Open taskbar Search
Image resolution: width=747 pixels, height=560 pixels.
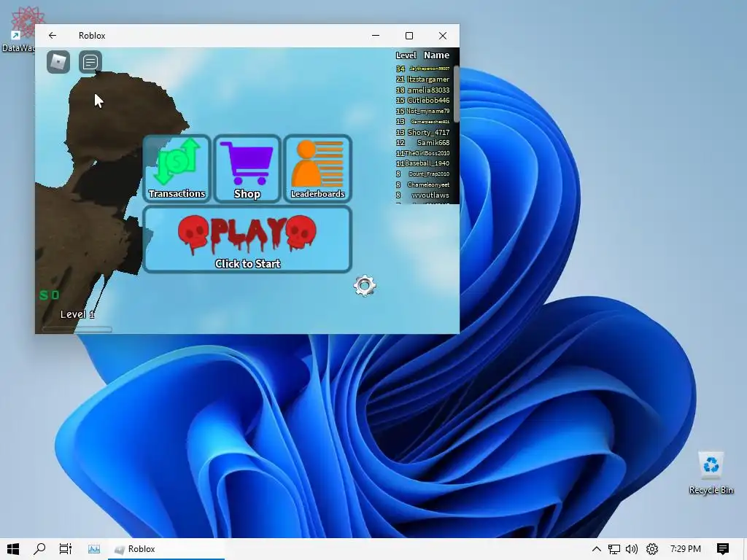coord(39,549)
